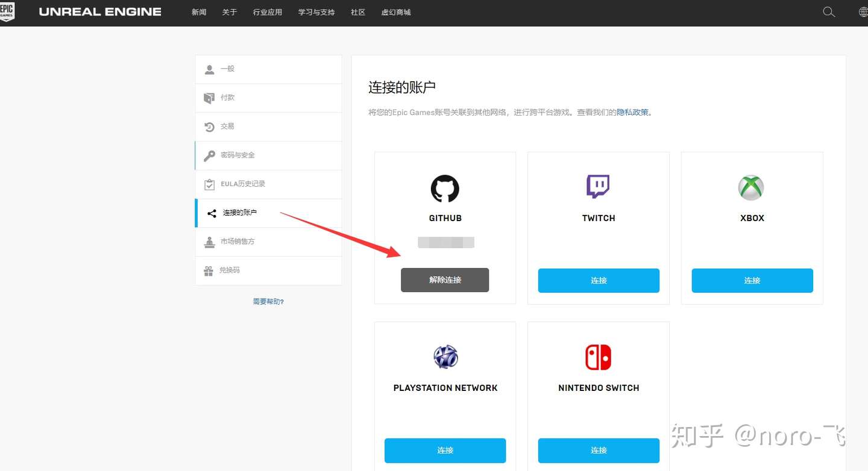Screen dimensions: 868x471
Task: Click the share icon beside 连接的账户
Action: (x=212, y=213)
